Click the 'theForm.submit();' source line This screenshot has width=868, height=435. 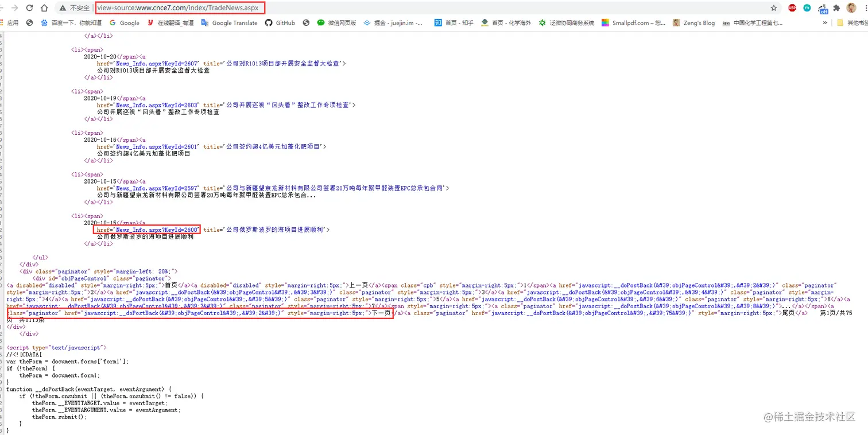tap(60, 417)
